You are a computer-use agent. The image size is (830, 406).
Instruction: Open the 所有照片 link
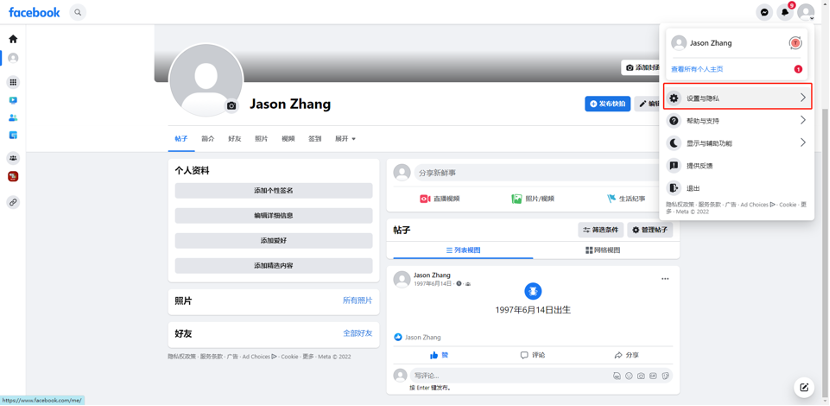(357, 300)
